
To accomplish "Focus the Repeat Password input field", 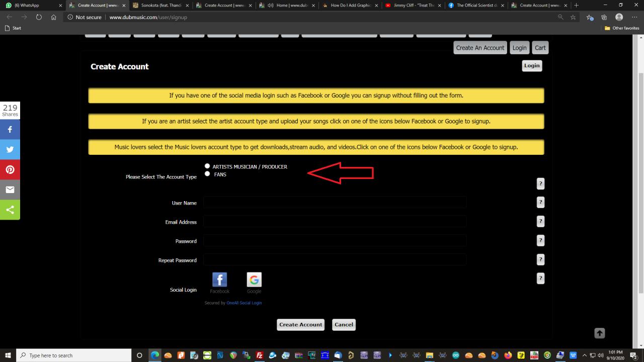I will click(335, 259).
